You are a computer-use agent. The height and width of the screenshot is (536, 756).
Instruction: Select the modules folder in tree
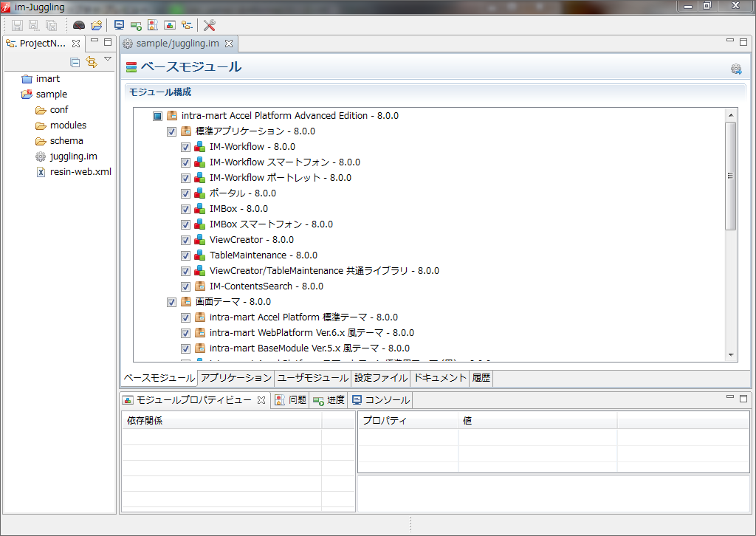pyautogui.click(x=68, y=126)
